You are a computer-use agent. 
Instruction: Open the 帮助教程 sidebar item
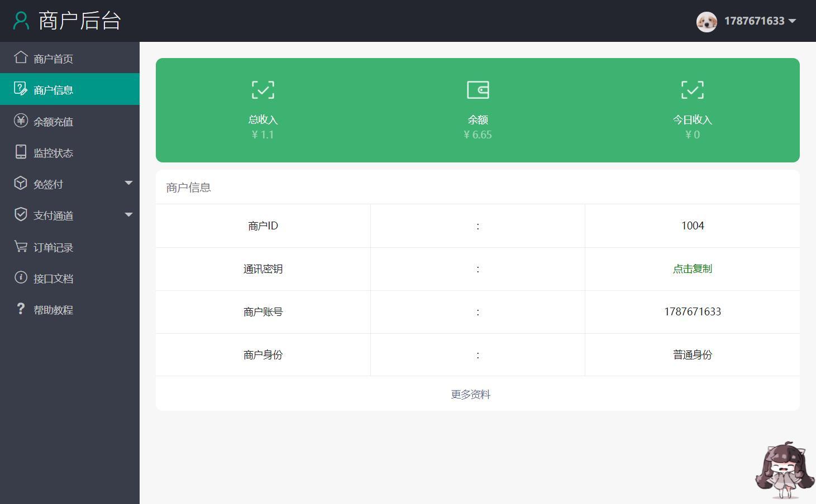[x=70, y=309]
